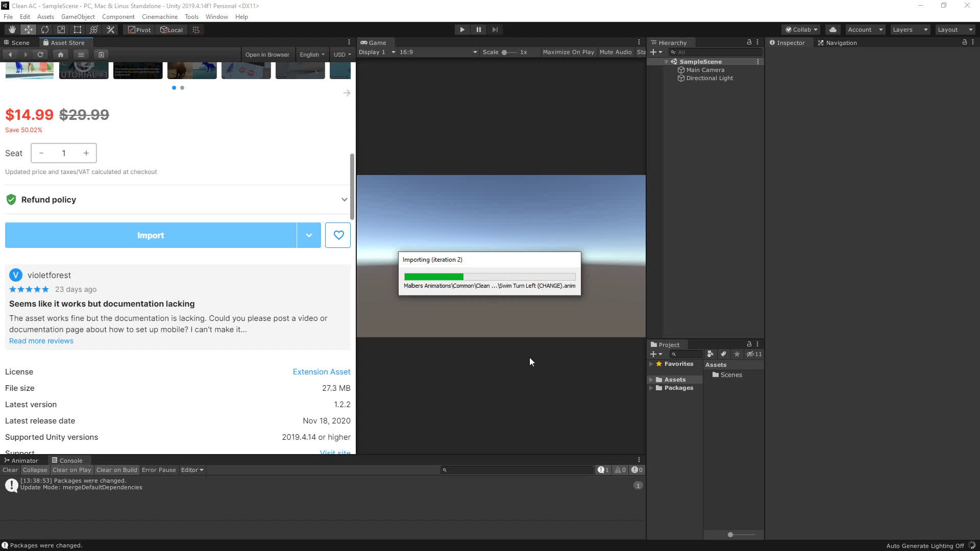Click the Pause button
The height and width of the screenshot is (551, 980).
click(x=478, y=30)
